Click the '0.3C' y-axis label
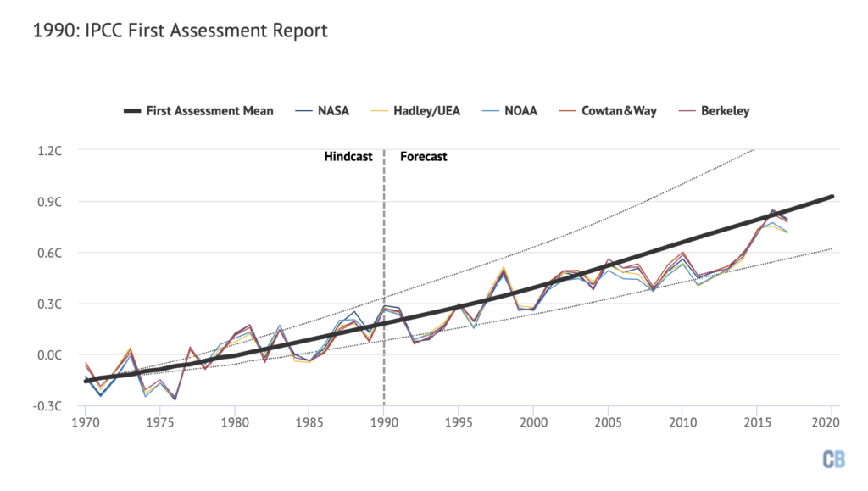The image size is (868, 491). click(x=49, y=304)
